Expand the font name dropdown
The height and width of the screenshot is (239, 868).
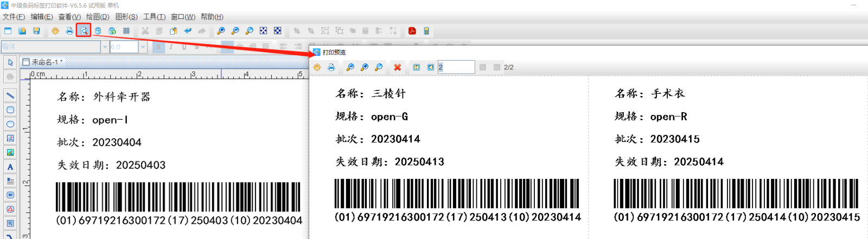[x=105, y=47]
